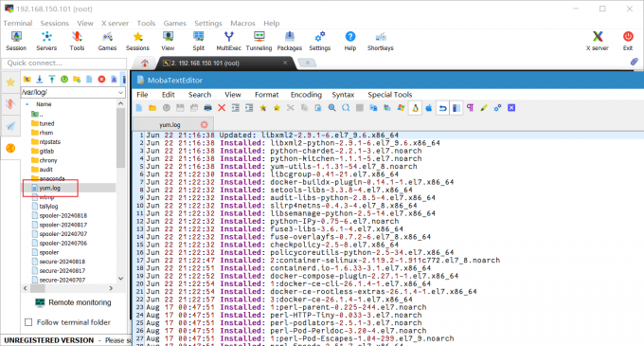Click the editor new file icon
This screenshot has height=346, width=644.
point(139,108)
